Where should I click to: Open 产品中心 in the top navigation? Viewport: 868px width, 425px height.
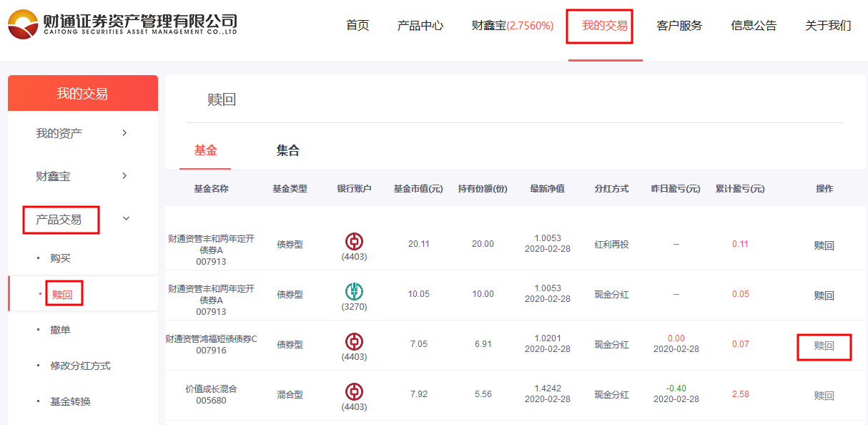pyautogui.click(x=420, y=26)
